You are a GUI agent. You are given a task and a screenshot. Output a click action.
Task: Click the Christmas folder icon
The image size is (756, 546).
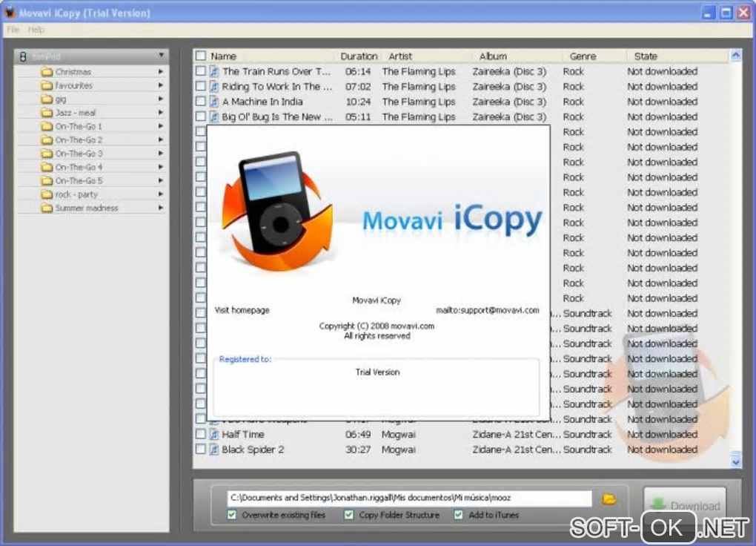pos(47,72)
